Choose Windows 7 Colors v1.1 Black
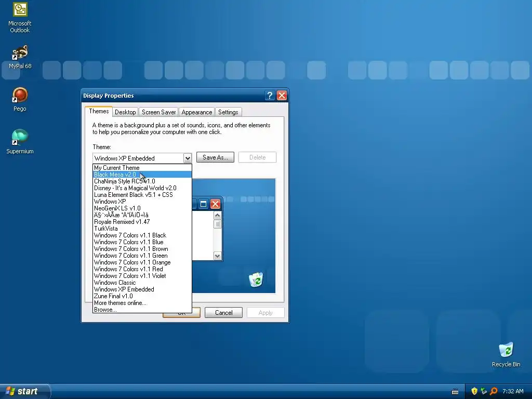 142,235
